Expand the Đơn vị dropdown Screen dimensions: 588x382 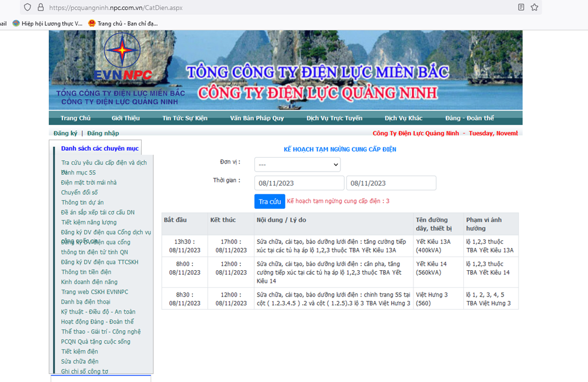tap(297, 165)
